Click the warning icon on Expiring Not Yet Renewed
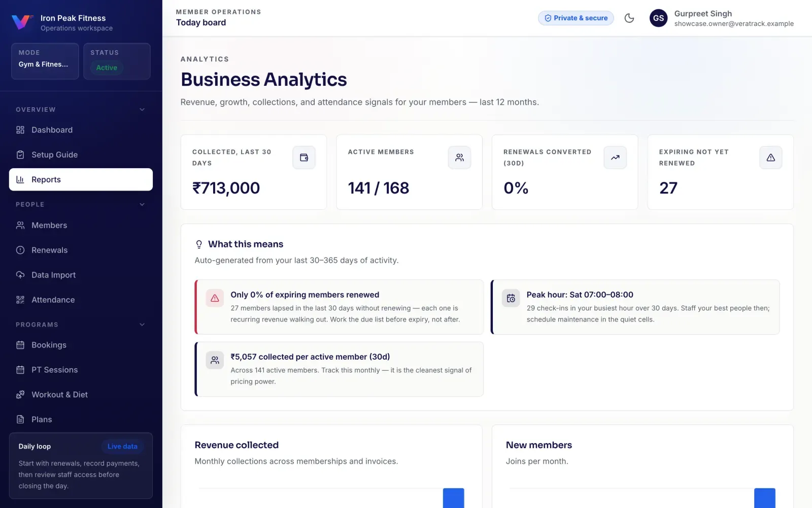 coord(770,157)
